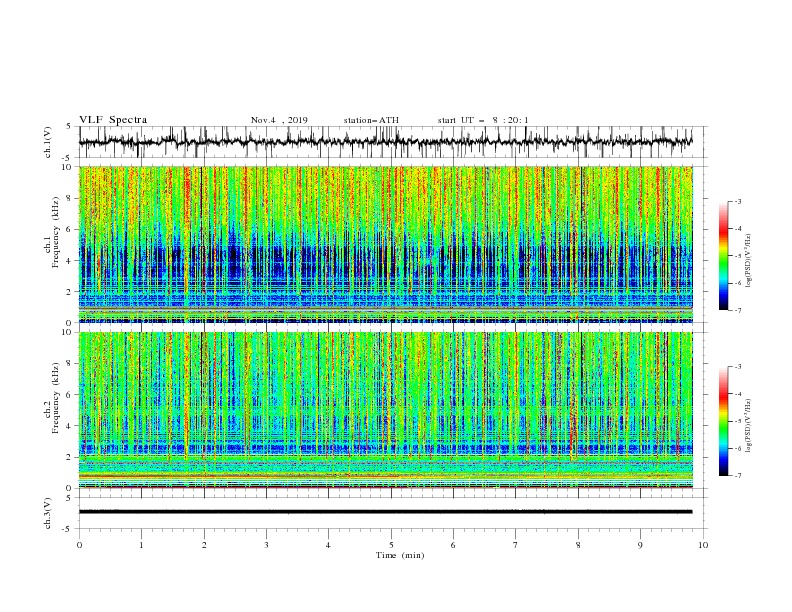Click the ch.1 voltage waveform trace

(x=385, y=142)
